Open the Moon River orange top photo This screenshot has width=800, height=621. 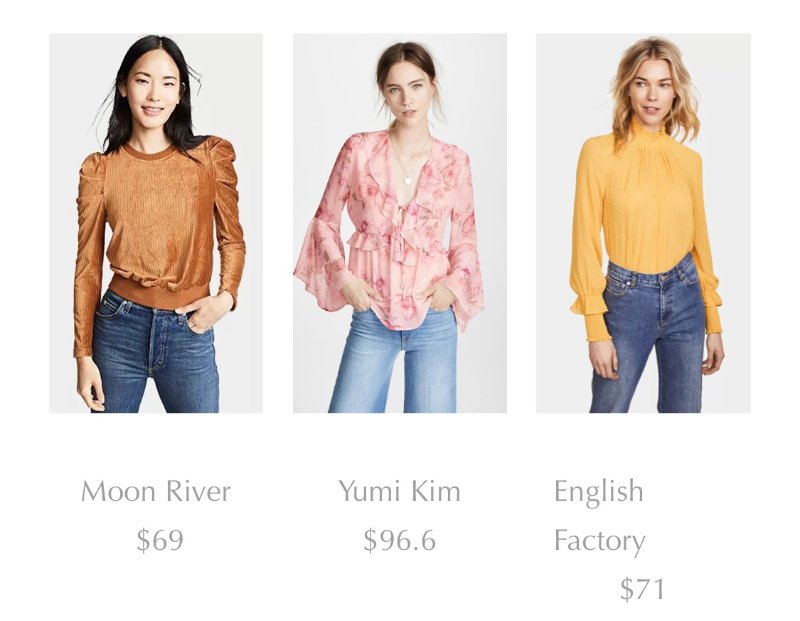156,223
